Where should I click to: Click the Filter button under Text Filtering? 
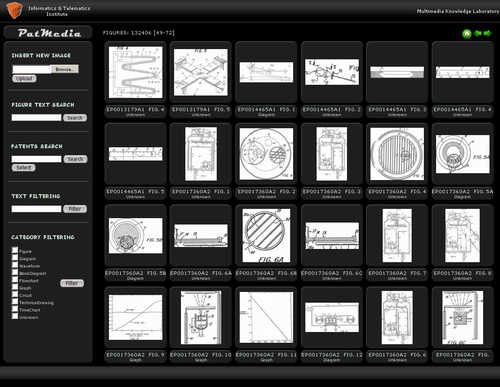(75, 209)
